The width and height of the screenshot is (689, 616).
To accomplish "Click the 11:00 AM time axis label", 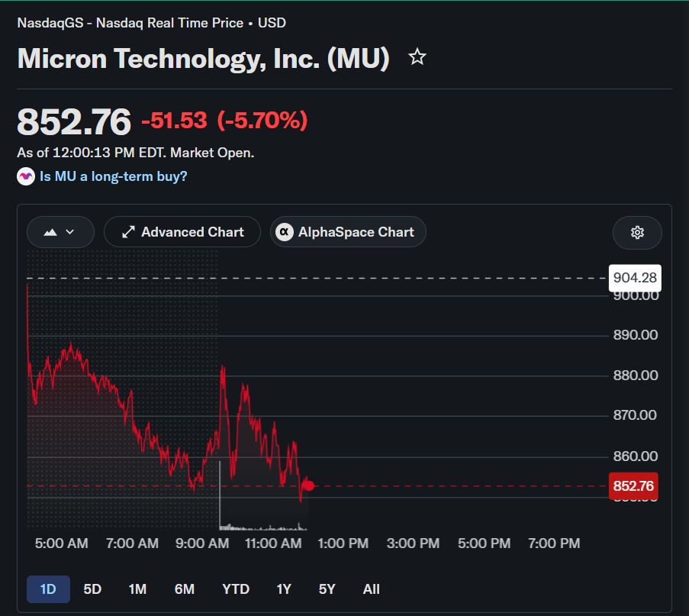I will coord(273,543).
